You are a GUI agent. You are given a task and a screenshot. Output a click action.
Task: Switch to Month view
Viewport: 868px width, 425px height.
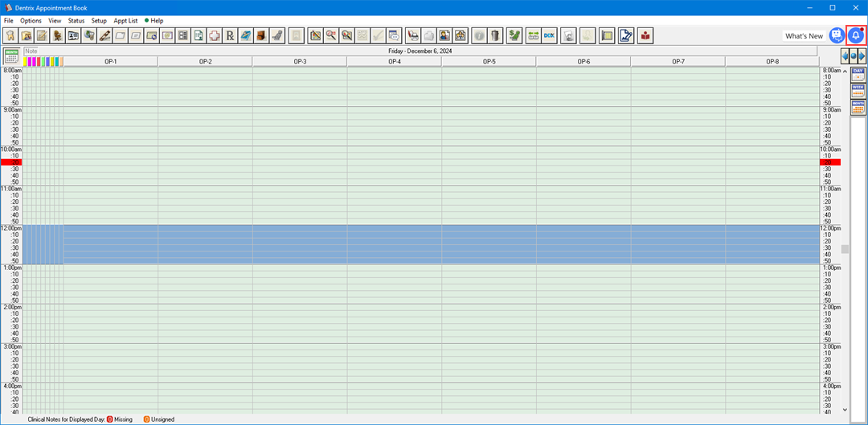(858, 107)
